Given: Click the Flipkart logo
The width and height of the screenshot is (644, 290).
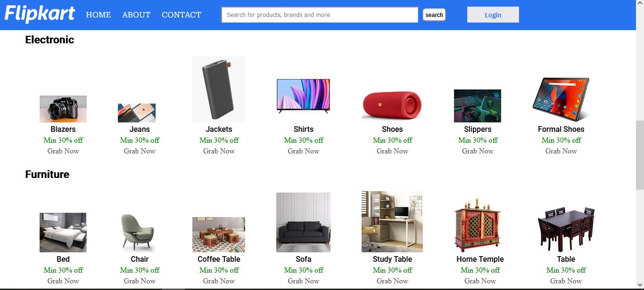Looking at the screenshot, I should point(40,13).
